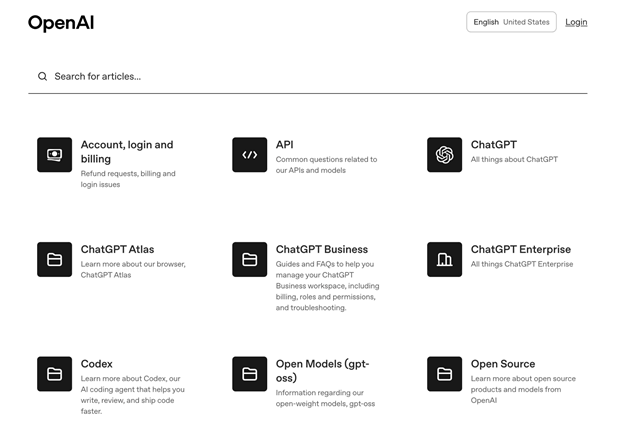Click the Account, login and billing icon
The image size is (624, 436).
(x=54, y=155)
